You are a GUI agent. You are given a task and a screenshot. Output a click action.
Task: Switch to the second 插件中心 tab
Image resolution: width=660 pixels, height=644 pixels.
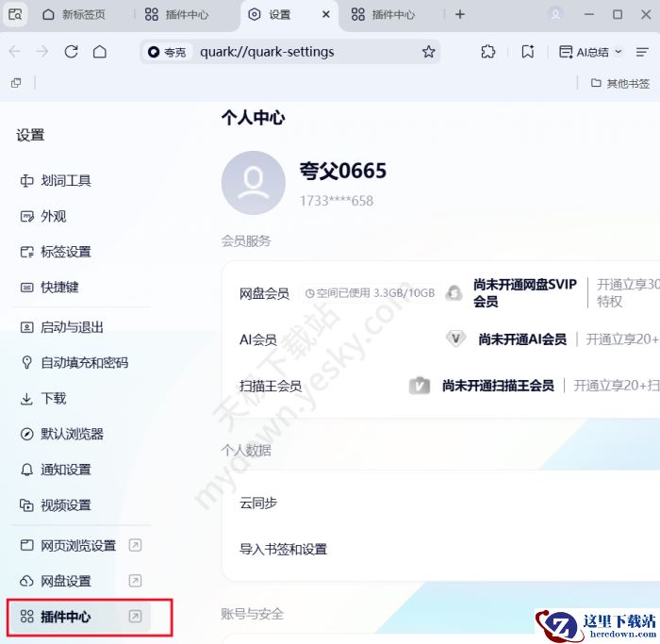[383, 15]
